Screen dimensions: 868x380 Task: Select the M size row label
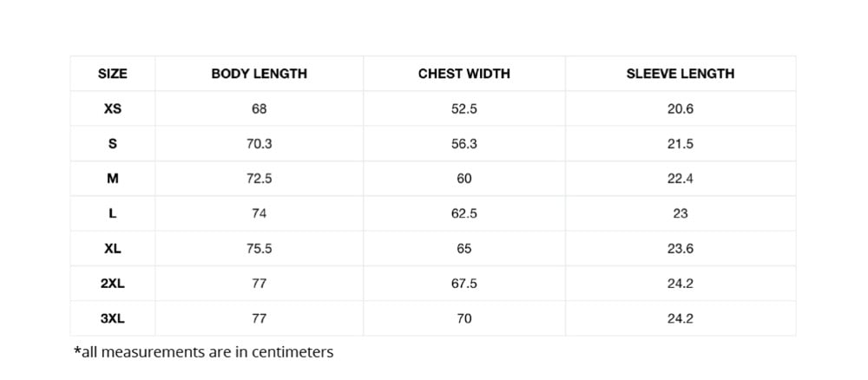113,179
